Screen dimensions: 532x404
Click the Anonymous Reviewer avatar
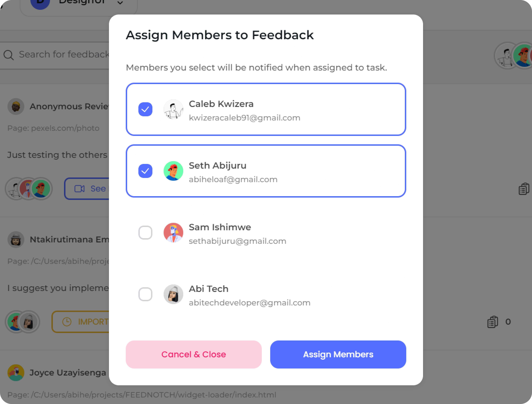(16, 106)
